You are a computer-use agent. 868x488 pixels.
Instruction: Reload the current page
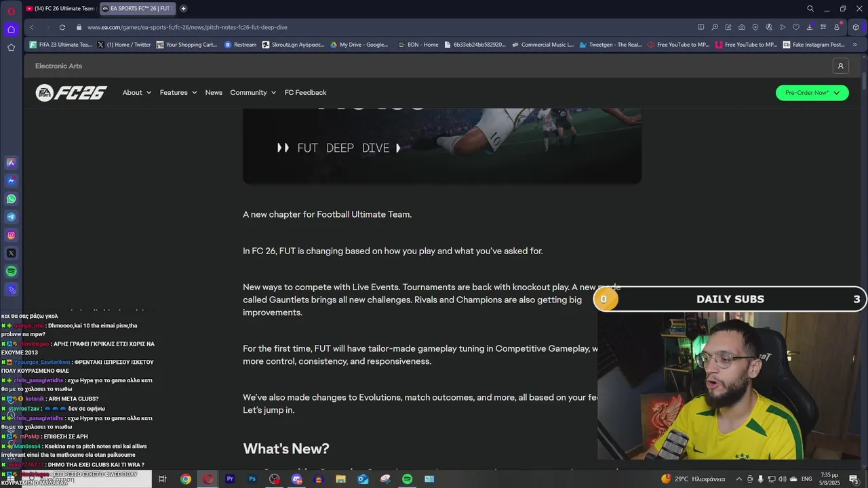point(62,27)
